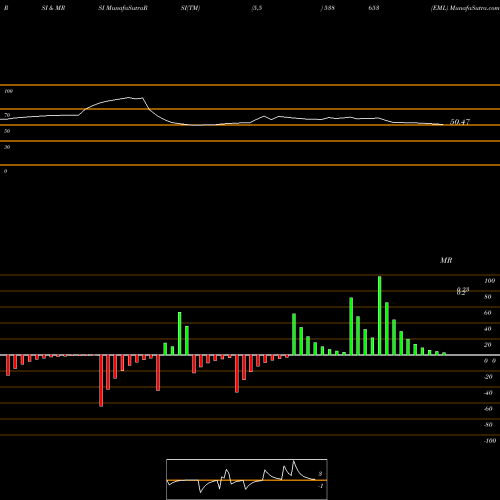Screen dimensions: 500x500
Task: Click the -100 label on MR axis
Action: coord(490,441)
